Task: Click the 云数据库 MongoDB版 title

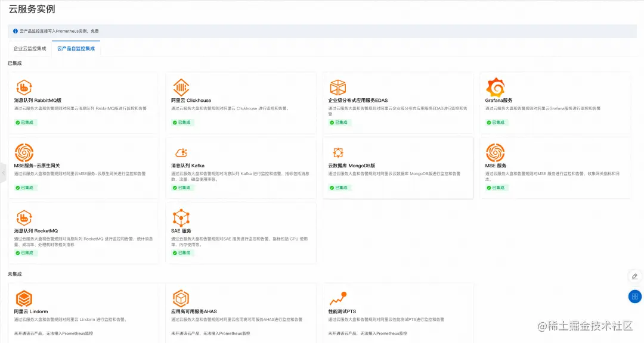Action: click(x=352, y=166)
